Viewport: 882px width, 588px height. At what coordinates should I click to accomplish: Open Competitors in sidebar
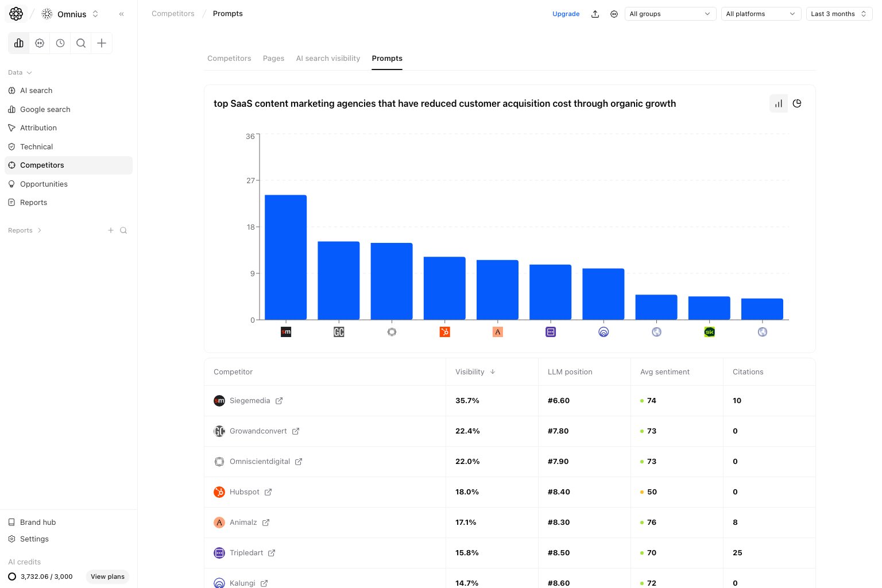(x=68, y=165)
